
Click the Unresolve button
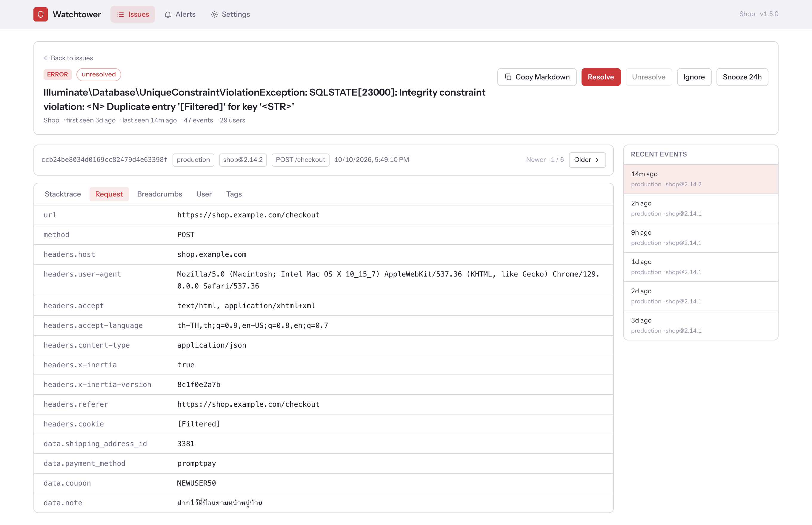tap(648, 77)
